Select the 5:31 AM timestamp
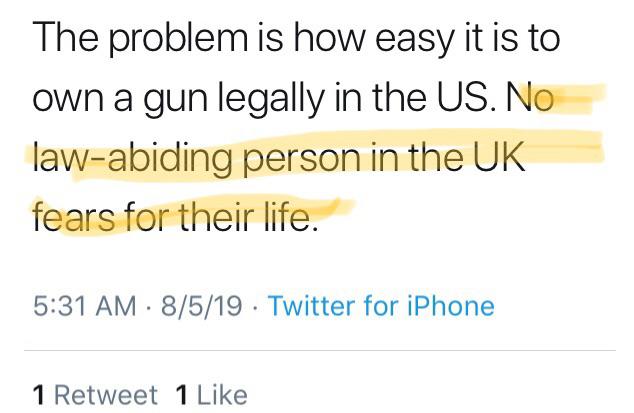 (85, 305)
